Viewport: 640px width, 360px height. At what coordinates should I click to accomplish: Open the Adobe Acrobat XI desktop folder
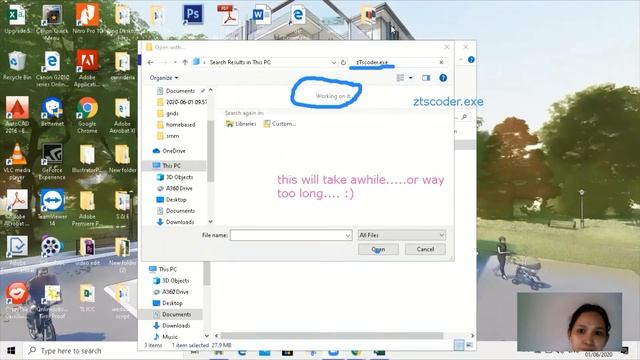[x=122, y=115]
